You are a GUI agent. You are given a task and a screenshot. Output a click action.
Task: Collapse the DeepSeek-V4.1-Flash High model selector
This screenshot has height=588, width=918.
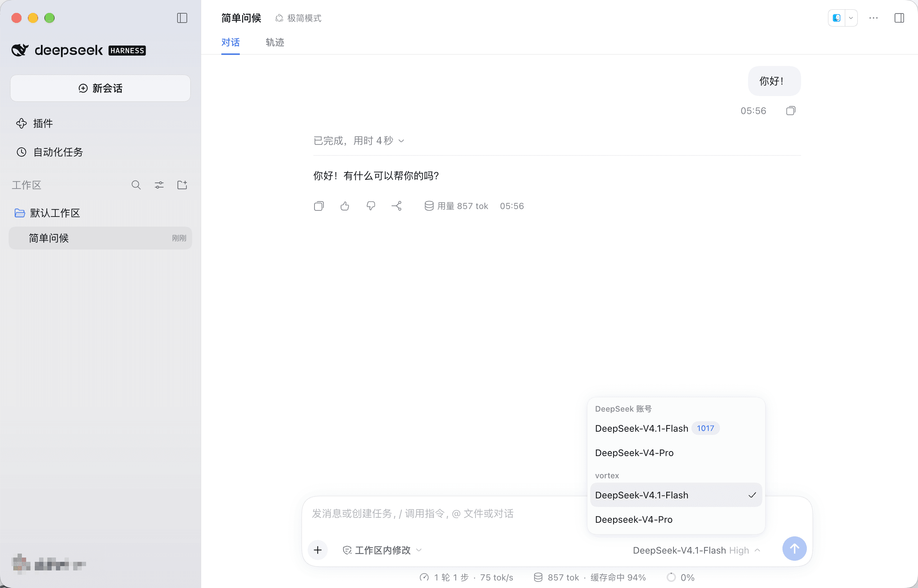tap(697, 550)
